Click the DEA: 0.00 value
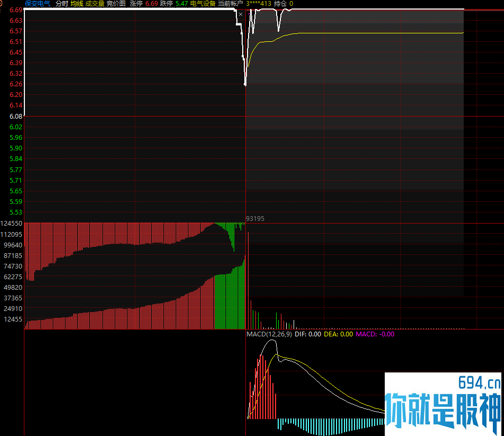 (339, 334)
